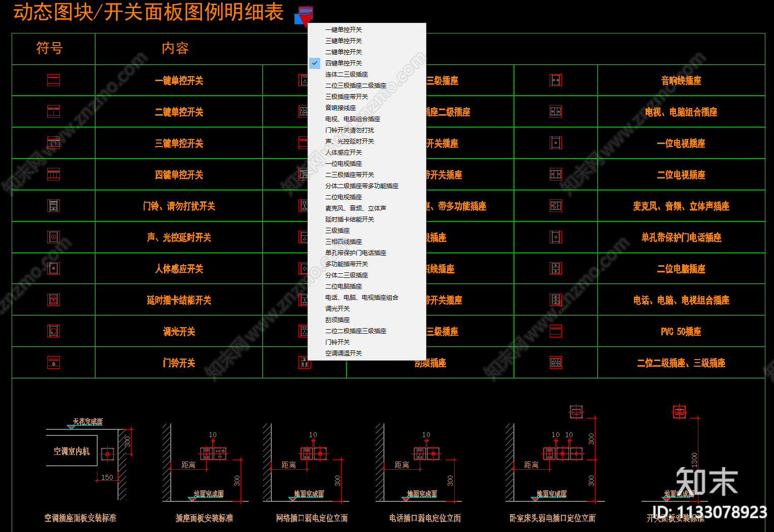This screenshot has height=532, width=774.
Task: Switch block to 二三极插座带开关 in the menu
Action: pos(350,175)
